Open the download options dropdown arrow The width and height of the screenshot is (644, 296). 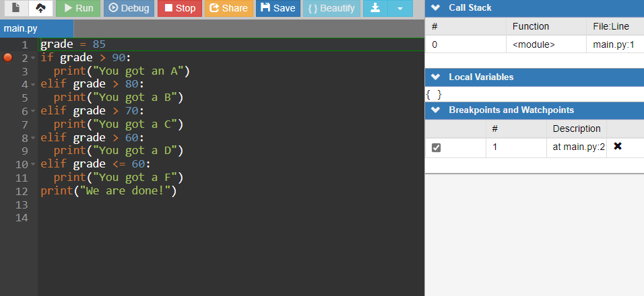click(400, 9)
